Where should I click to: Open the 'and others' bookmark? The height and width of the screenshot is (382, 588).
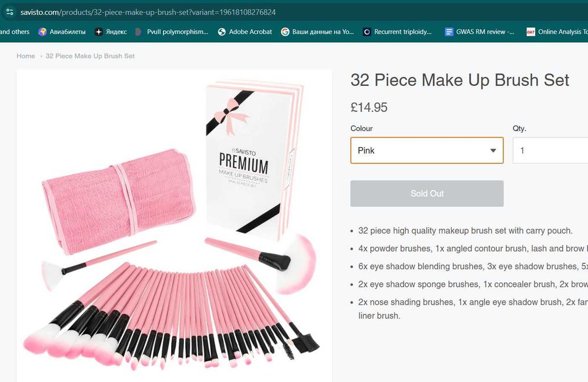tap(15, 32)
